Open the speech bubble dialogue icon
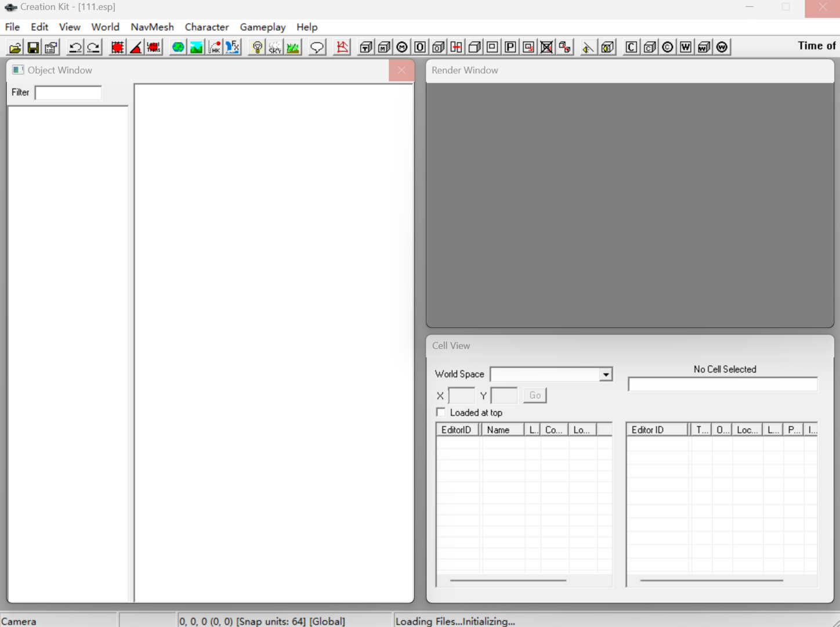This screenshot has width=840, height=627. 317,47
